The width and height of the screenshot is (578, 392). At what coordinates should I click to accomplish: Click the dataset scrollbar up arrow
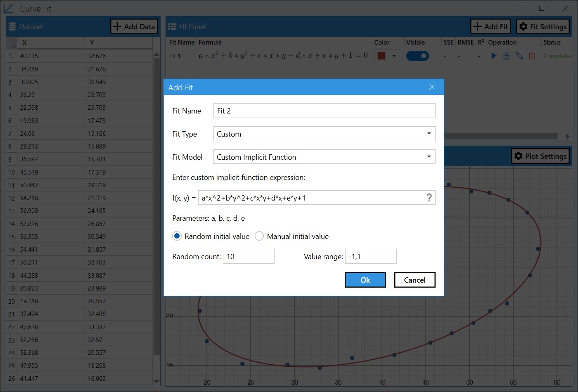(156, 54)
